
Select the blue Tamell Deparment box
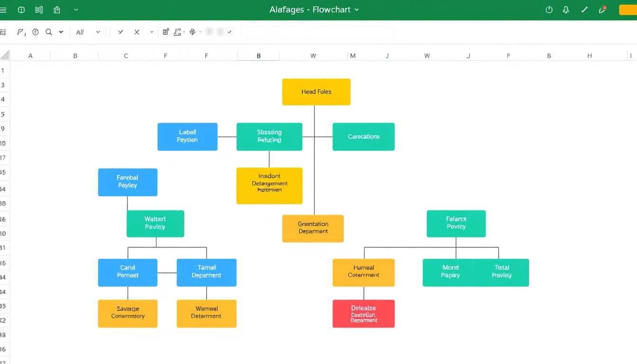[206, 272]
